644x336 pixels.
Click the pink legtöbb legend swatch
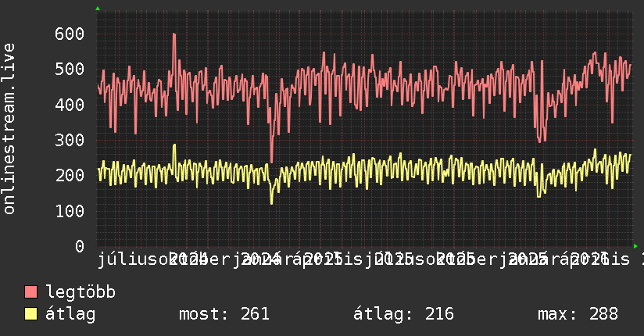tap(30, 292)
